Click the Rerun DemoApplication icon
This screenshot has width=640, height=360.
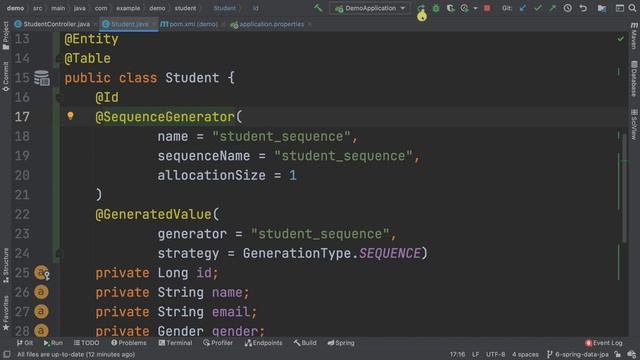[x=421, y=8]
